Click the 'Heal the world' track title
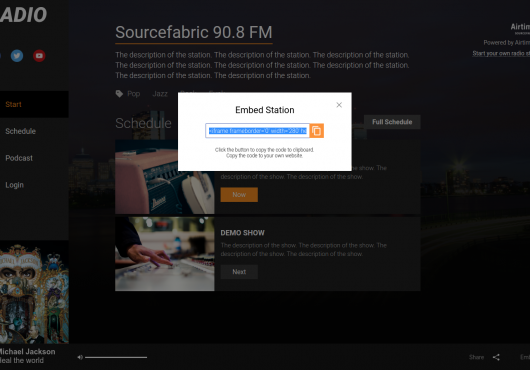This screenshot has width=530, height=370. point(22,361)
